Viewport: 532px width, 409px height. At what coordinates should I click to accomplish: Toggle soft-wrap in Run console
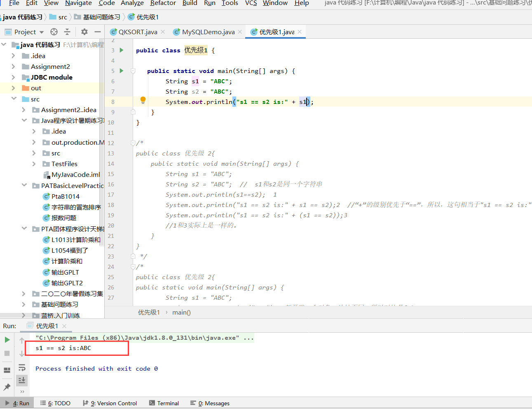[x=22, y=367]
